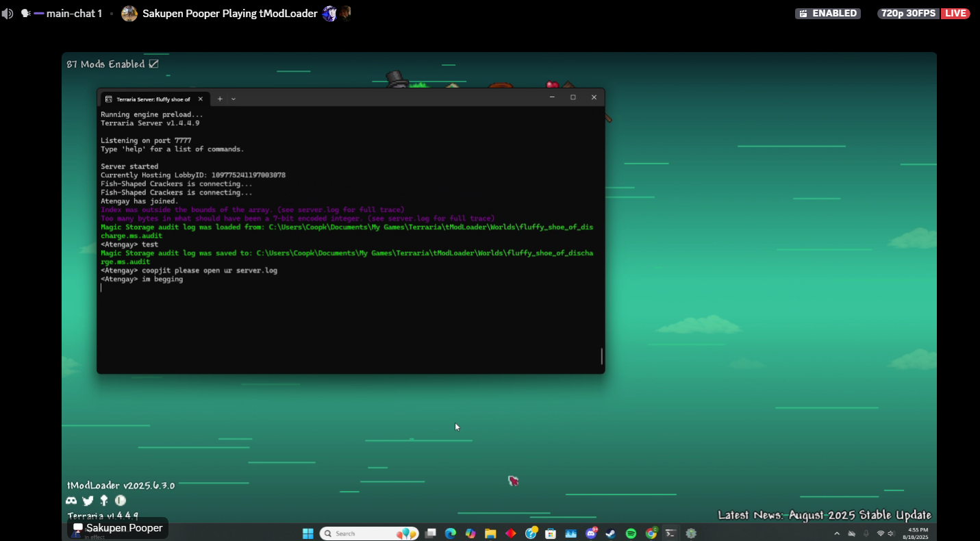Viewport: 980px width, 541px height.
Task: Open Discord with 9+ badge on taskbar
Action: pos(591,533)
